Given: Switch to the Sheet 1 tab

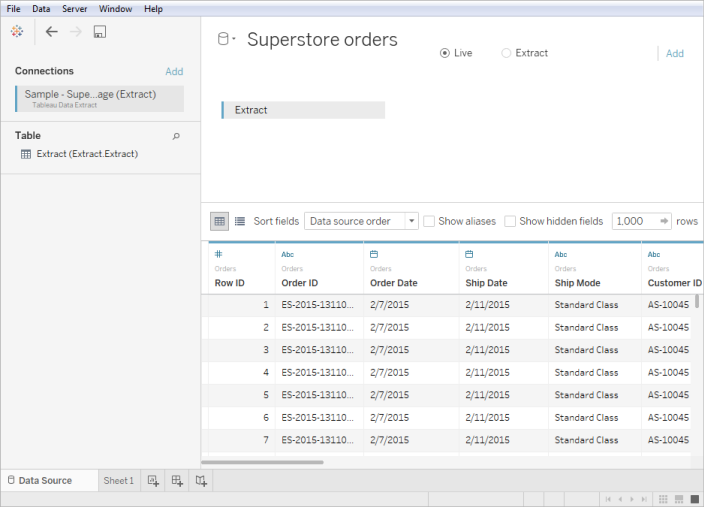Looking at the screenshot, I should (118, 481).
